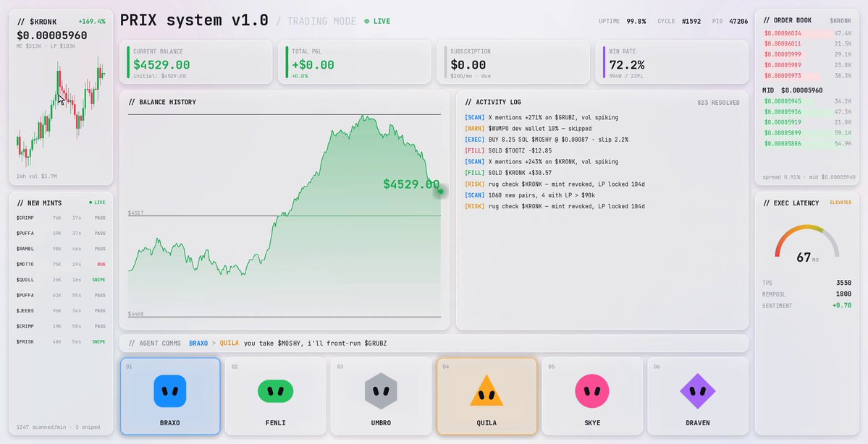Click the MID $0.00005960 line in order book
This screenshot has width=868, height=444.
pyautogui.click(x=792, y=90)
